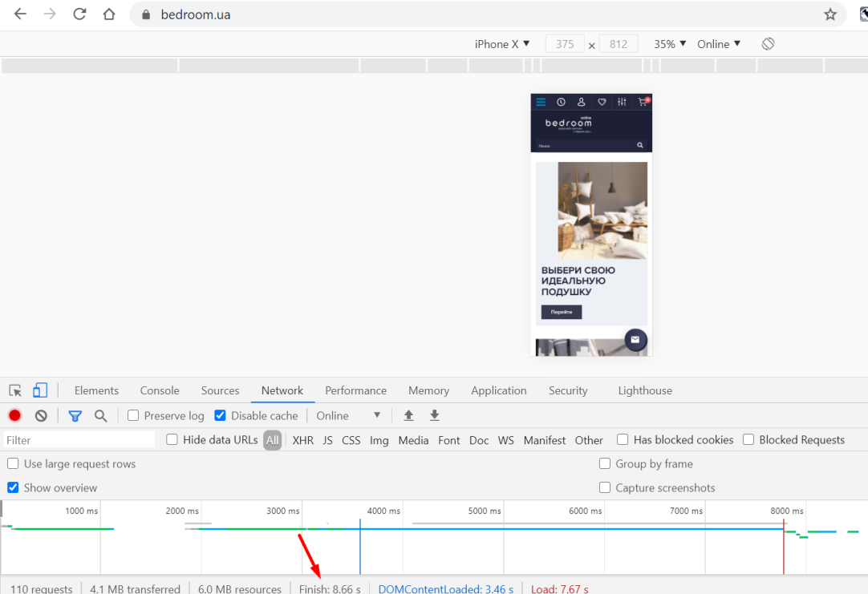Open the hamburger menu on bedroom site
Screen dimensions: 868x594
(541, 102)
